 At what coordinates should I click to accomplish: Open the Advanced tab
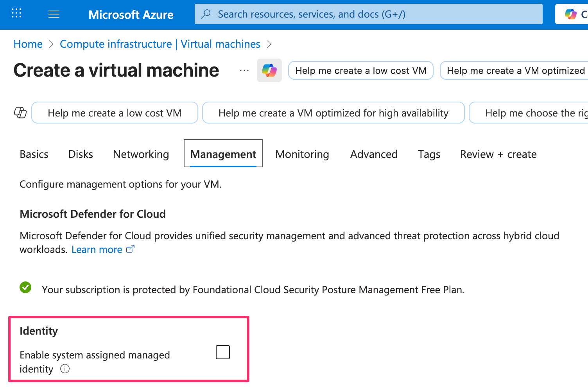click(374, 154)
